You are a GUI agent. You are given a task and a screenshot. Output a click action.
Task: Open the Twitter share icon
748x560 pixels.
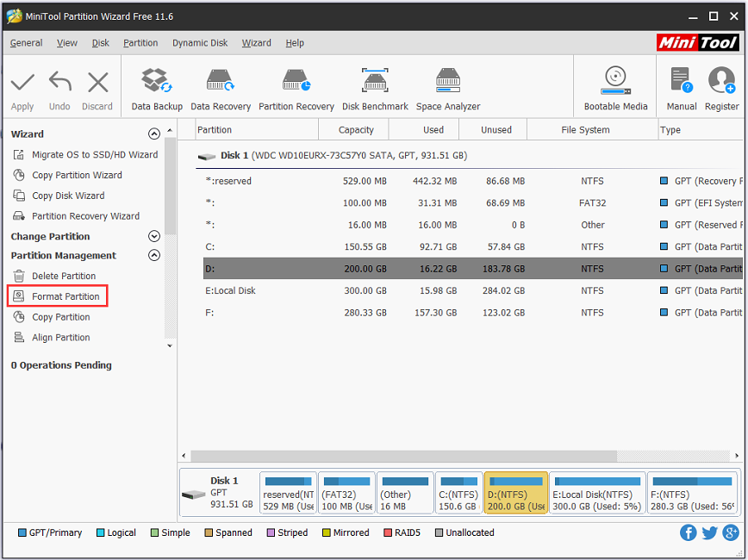coord(709,532)
